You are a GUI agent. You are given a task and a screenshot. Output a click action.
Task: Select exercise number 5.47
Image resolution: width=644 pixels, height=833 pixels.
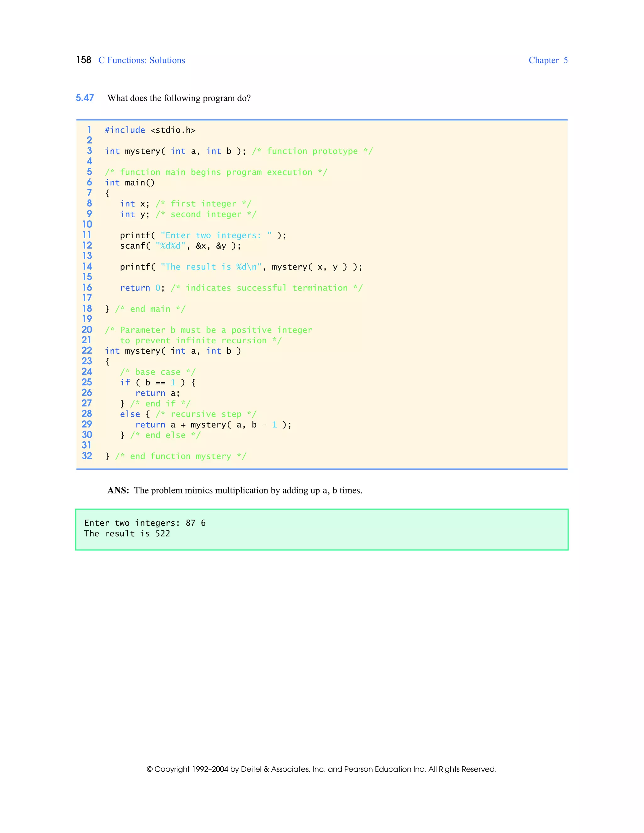(85, 98)
